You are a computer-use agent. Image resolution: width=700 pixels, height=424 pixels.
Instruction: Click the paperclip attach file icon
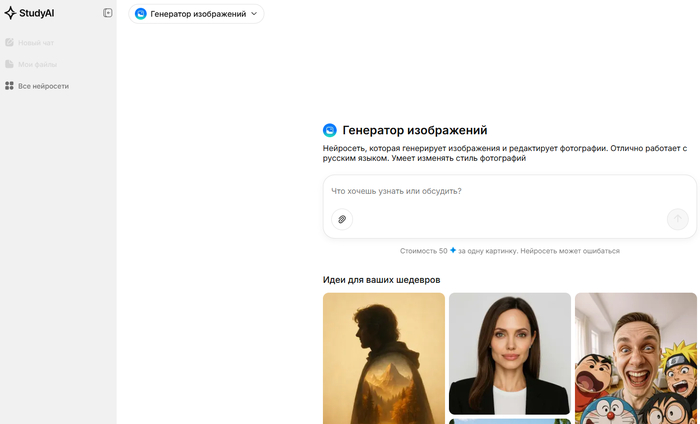342,219
